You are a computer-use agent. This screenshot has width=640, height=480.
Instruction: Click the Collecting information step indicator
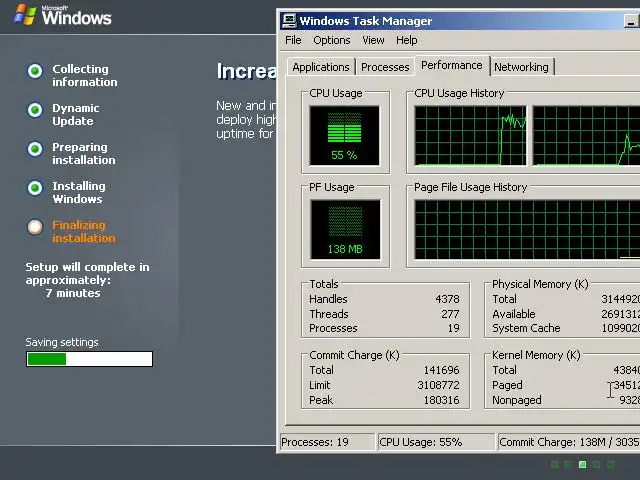point(35,71)
